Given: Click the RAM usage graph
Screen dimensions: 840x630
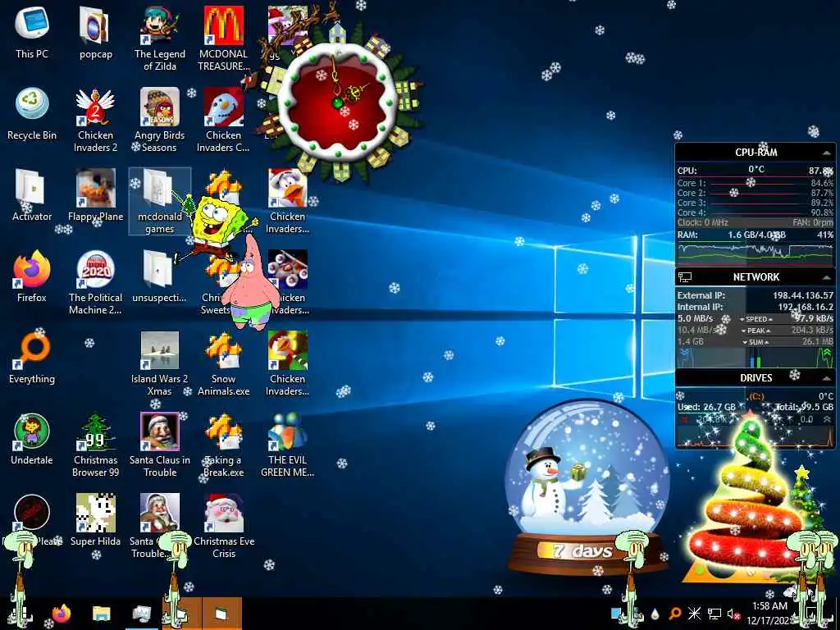Looking at the screenshot, I should [x=756, y=253].
